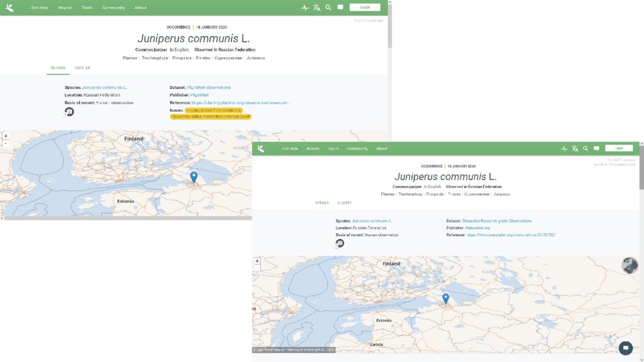Screen dimensions: 644x362
Task: Zoom in the map on iNaturalist occurrence page
Action: [x=257, y=261]
